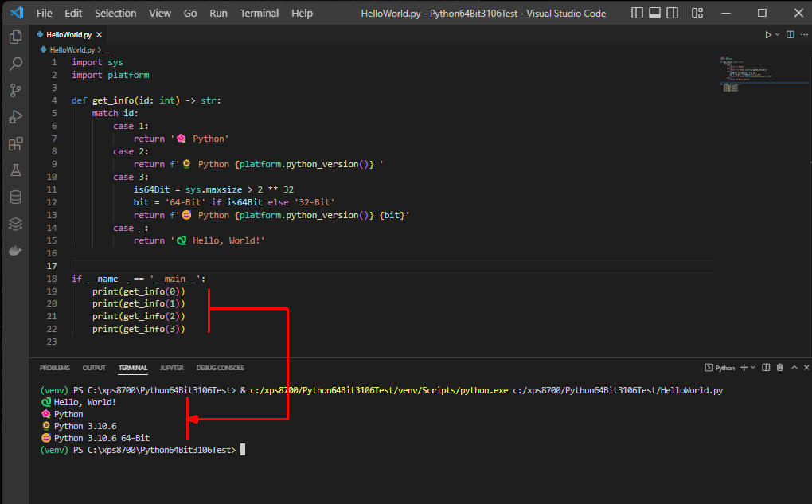Close the bottom panel

(806, 367)
